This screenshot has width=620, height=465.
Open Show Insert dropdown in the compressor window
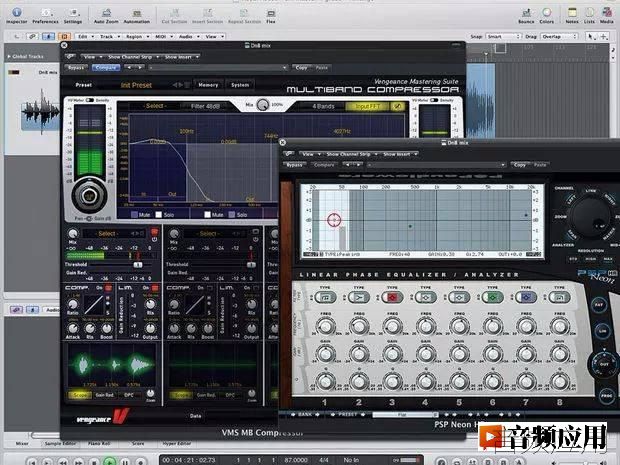181,57
